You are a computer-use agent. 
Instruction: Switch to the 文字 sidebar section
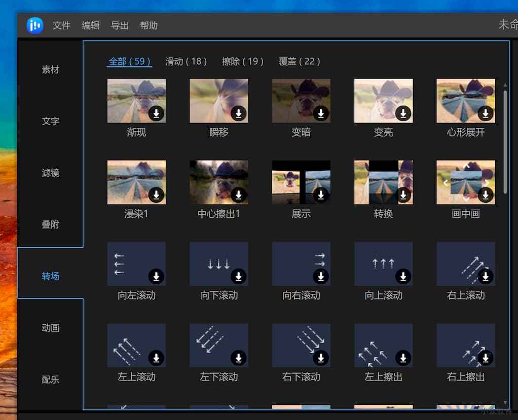(50, 121)
